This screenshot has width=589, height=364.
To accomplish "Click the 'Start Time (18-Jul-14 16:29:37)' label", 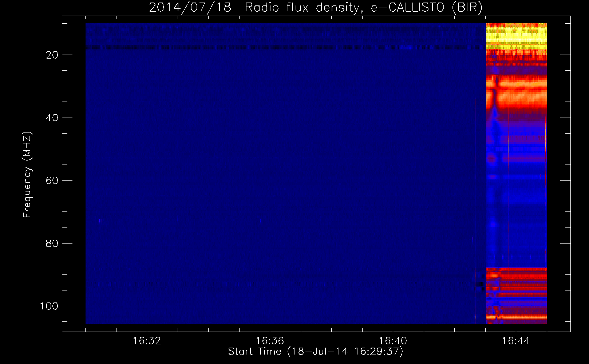I will [316, 352].
